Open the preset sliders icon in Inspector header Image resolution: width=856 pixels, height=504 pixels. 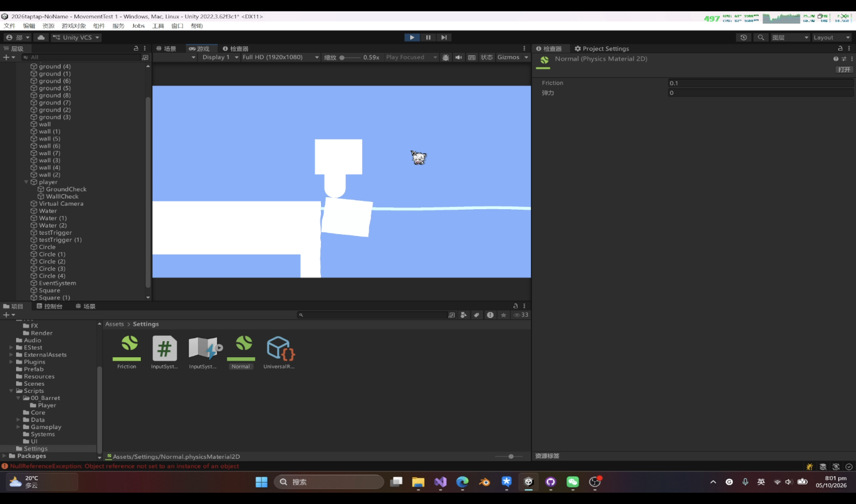tap(844, 59)
